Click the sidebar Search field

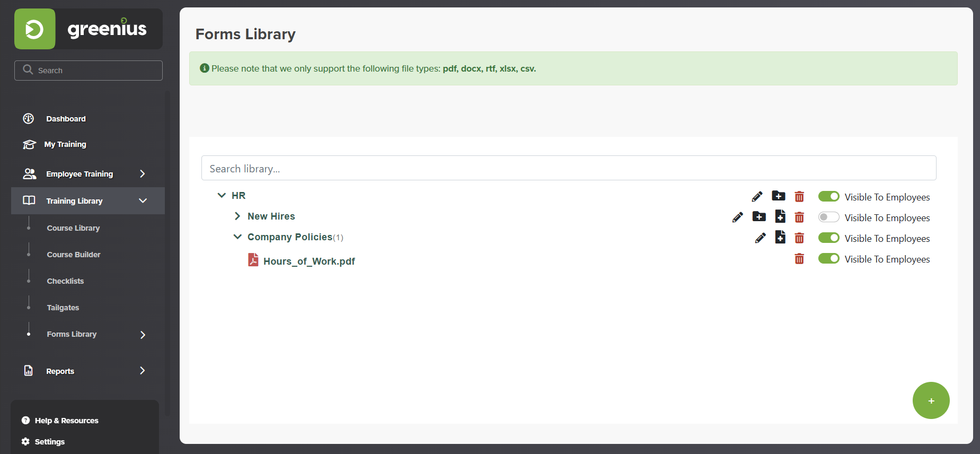pos(89,71)
